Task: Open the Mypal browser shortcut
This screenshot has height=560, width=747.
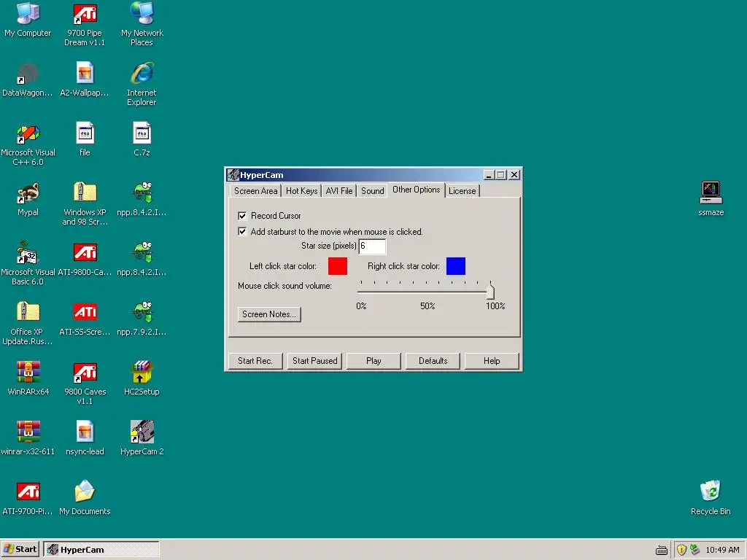Action: coord(28,200)
